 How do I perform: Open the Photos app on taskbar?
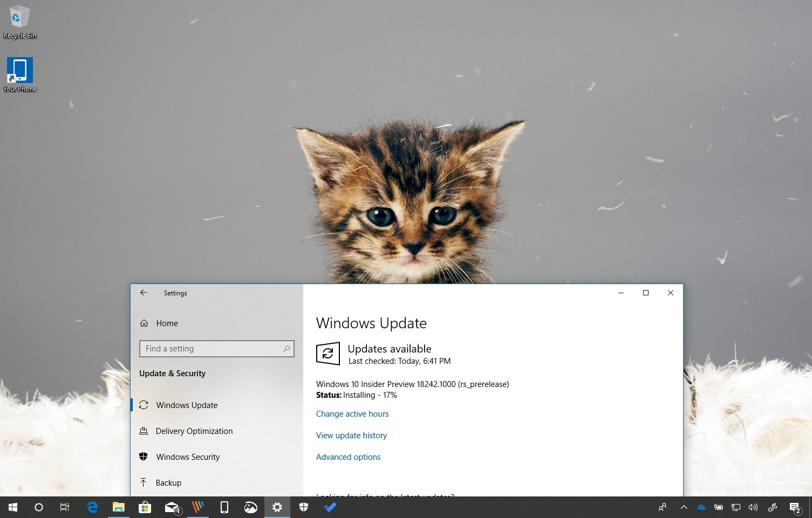[x=251, y=507]
